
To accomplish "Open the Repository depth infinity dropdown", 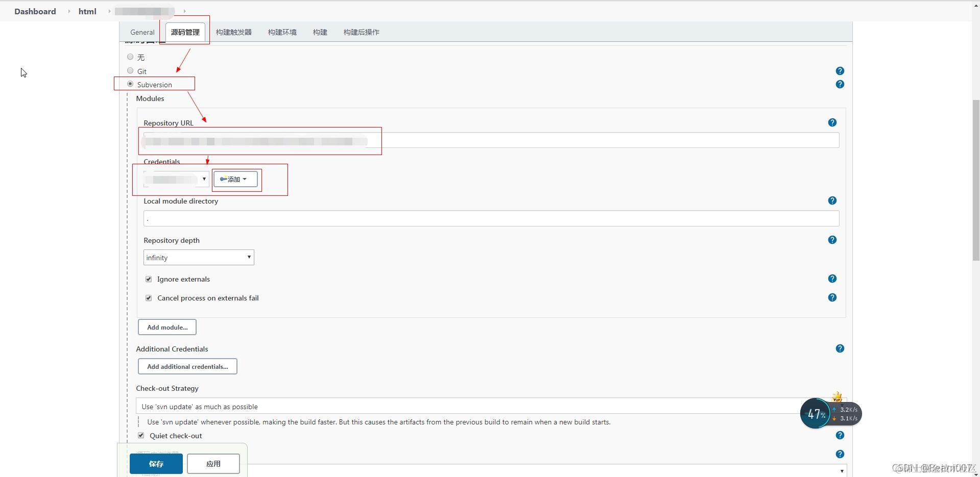I will click(x=199, y=258).
